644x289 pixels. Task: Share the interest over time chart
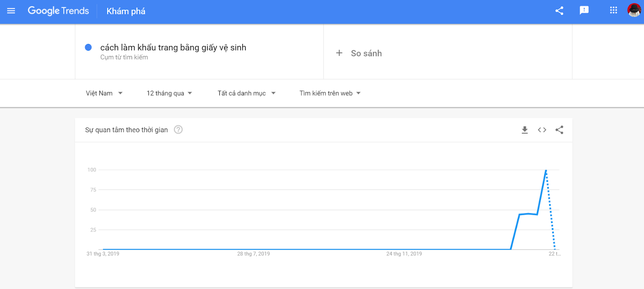[559, 130]
